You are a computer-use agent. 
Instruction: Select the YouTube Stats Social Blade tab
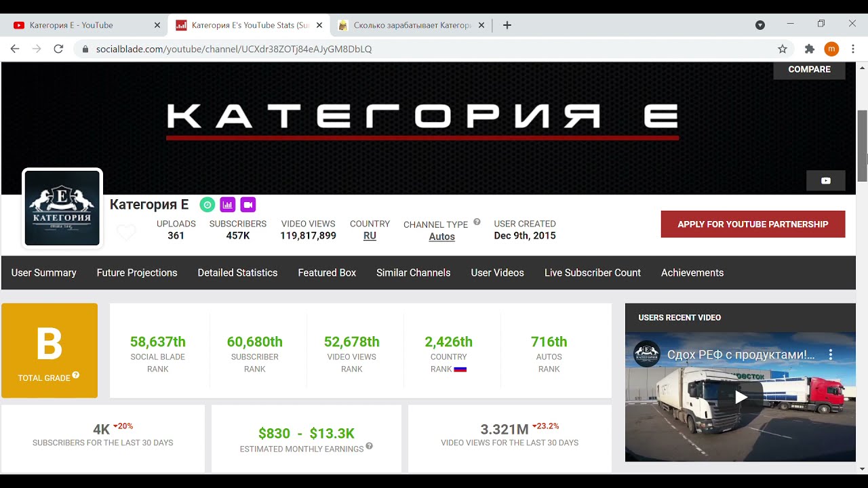tap(250, 25)
